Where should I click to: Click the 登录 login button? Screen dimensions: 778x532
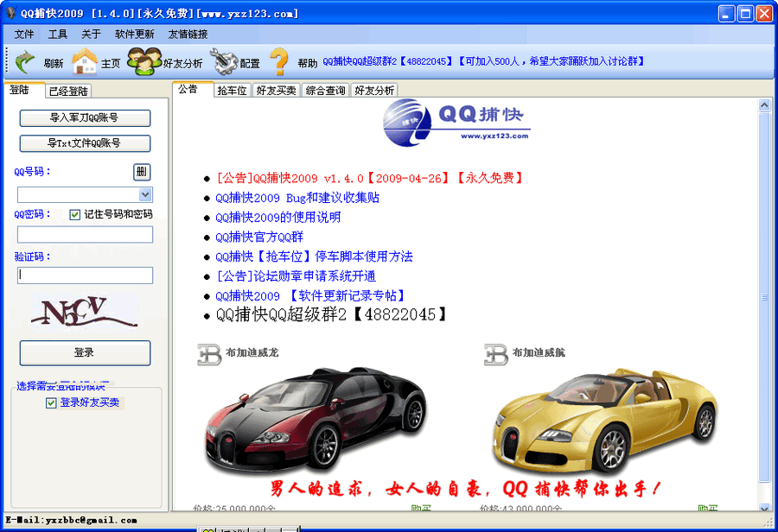[85, 352]
